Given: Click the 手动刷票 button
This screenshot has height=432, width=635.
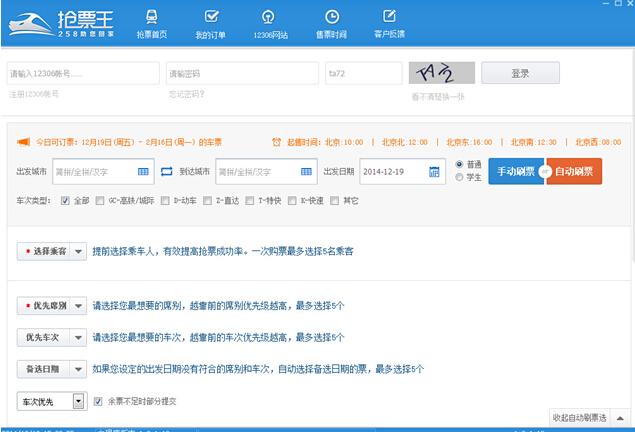Looking at the screenshot, I should click(x=514, y=172).
